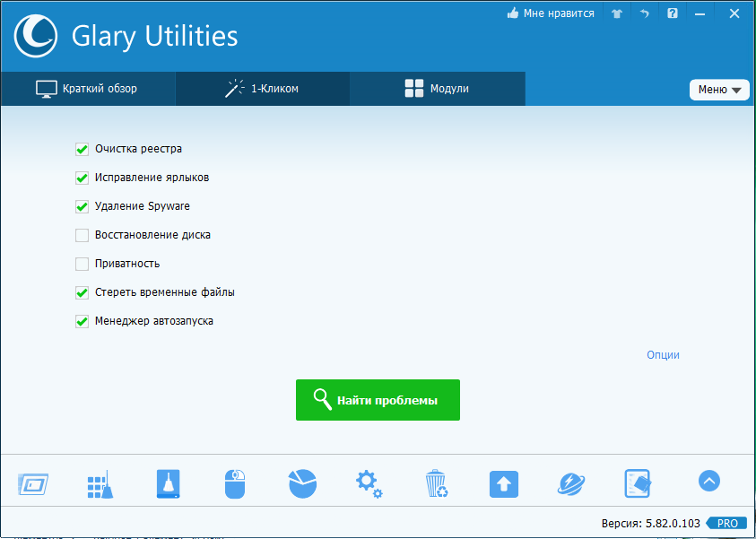Open the Меню dropdown
Screen dimensions: 756x539
pyautogui.click(x=719, y=90)
